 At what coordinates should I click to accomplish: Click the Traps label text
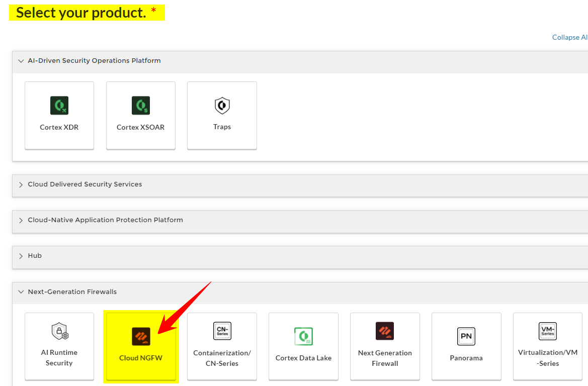pyautogui.click(x=222, y=127)
